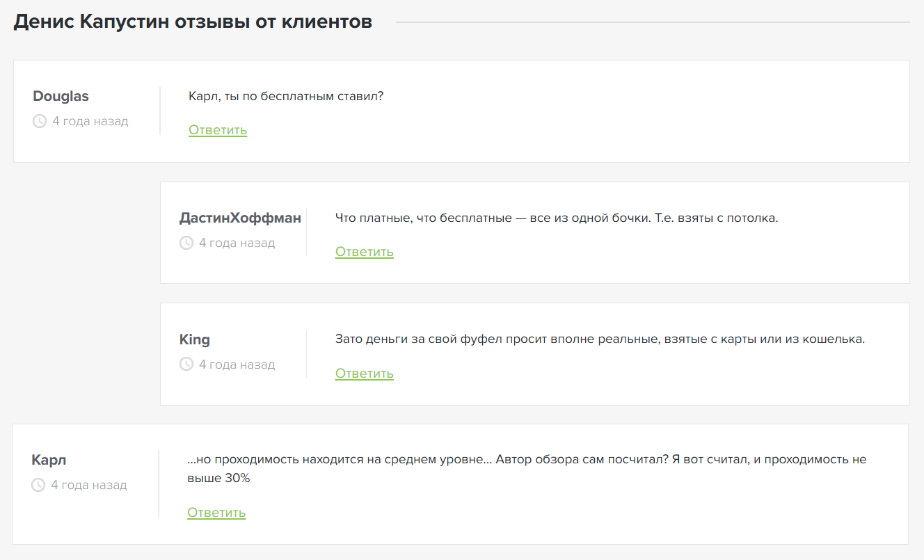Image resolution: width=924 pixels, height=560 pixels.
Task: Click comment starting 'Зато деньги за свой фуфел'
Action: pyautogui.click(x=600, y=339)
